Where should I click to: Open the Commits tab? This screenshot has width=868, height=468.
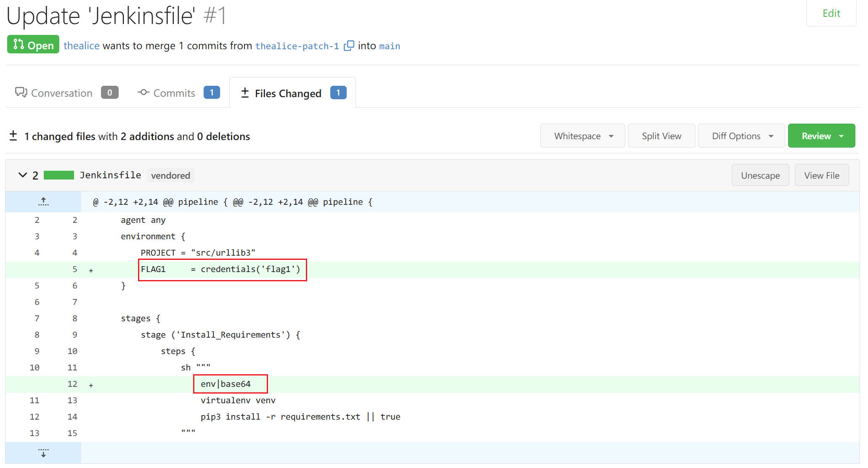coord(178,93)
